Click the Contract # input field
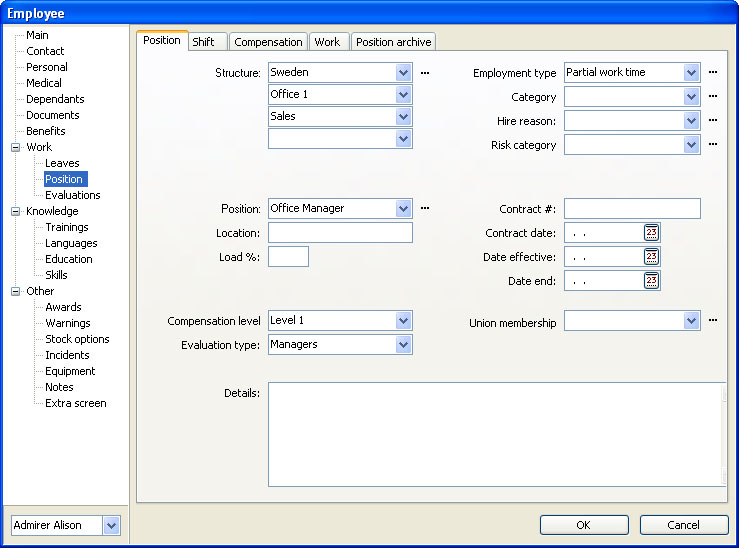 tap(632, 209)
